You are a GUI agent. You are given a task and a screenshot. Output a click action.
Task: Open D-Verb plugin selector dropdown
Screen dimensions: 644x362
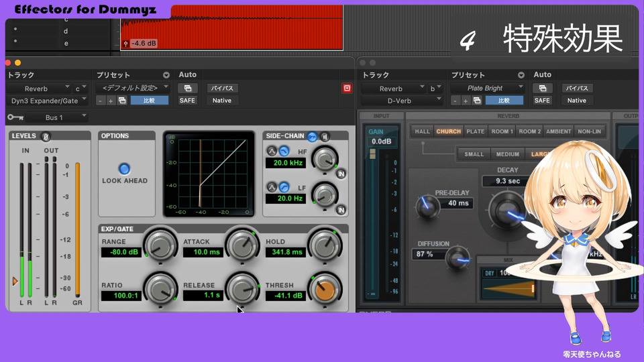[402, 101]
